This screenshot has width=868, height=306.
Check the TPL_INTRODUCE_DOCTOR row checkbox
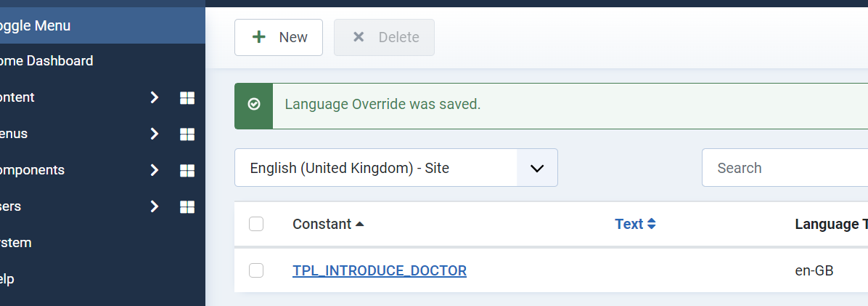pyautogui.click(x=256, y=270)
